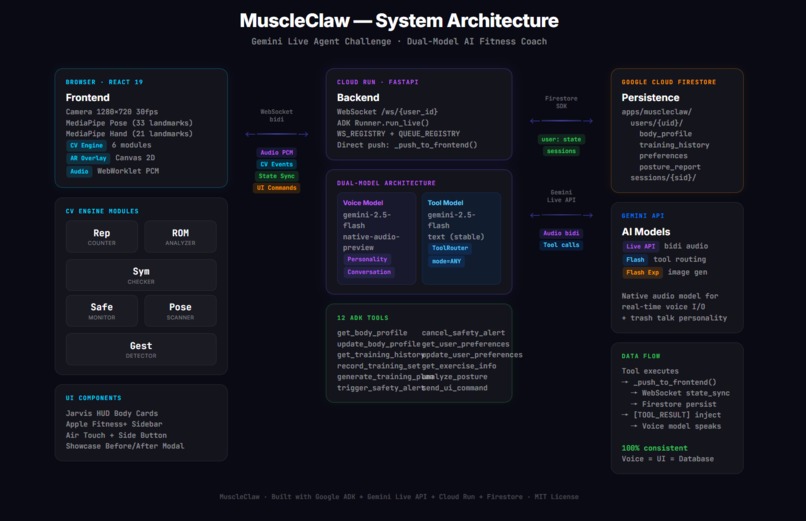
Task: Select the 'AI Models' card heading
Action: point(646,232)
